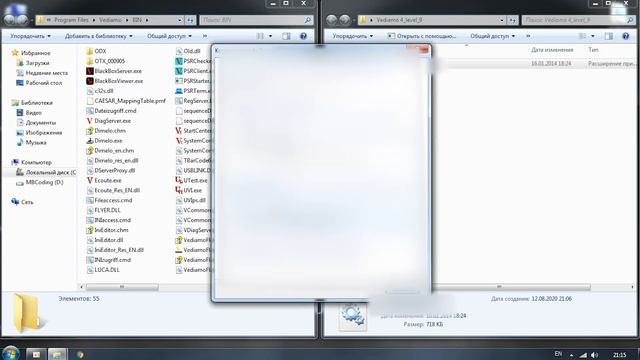Screen dimensions: 640x360
Task: Open view options arrow in BIN window
Action: 270,36
